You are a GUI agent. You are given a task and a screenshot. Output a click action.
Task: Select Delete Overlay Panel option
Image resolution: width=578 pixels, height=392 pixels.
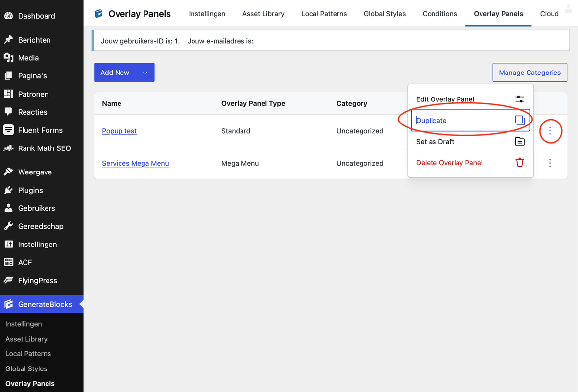coord(470,163)
